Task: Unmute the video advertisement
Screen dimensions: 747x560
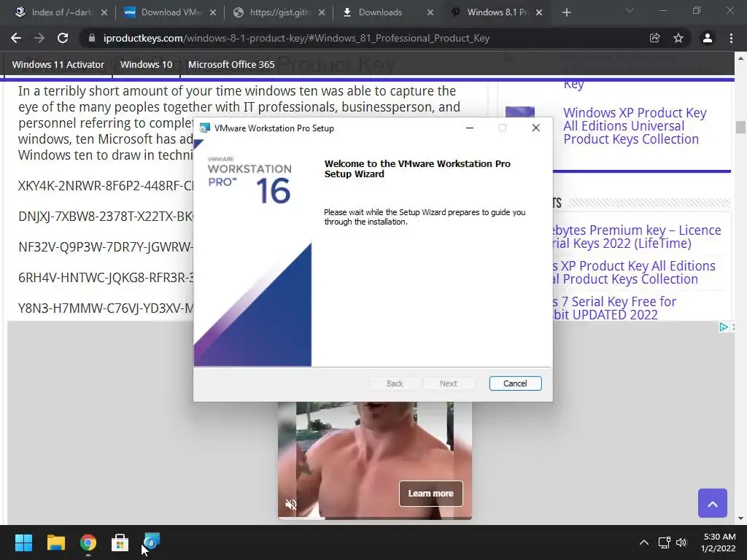Action: 290,505
